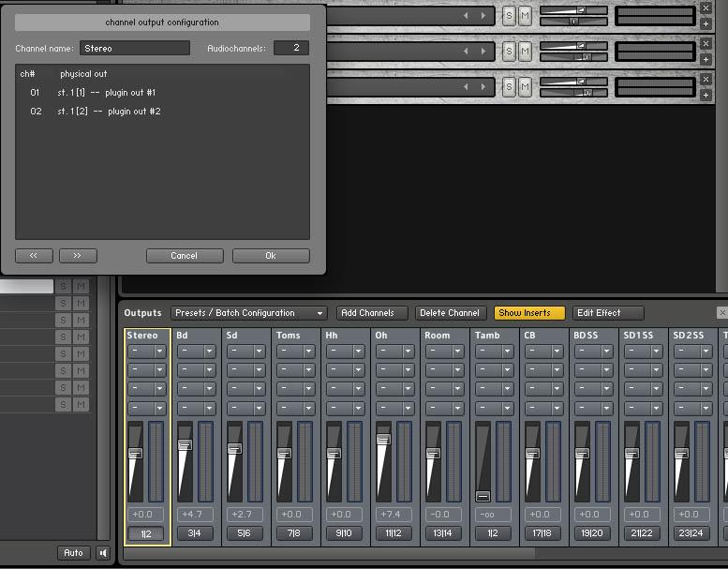This screenshot has width=728, height=569.
Task: Click the Tamb channel fader handle
Action: click(483, 497)
